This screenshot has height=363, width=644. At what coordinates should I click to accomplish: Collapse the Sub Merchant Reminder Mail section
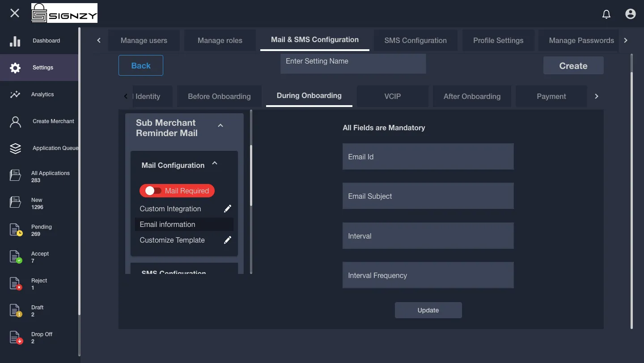tap(220, 126)
